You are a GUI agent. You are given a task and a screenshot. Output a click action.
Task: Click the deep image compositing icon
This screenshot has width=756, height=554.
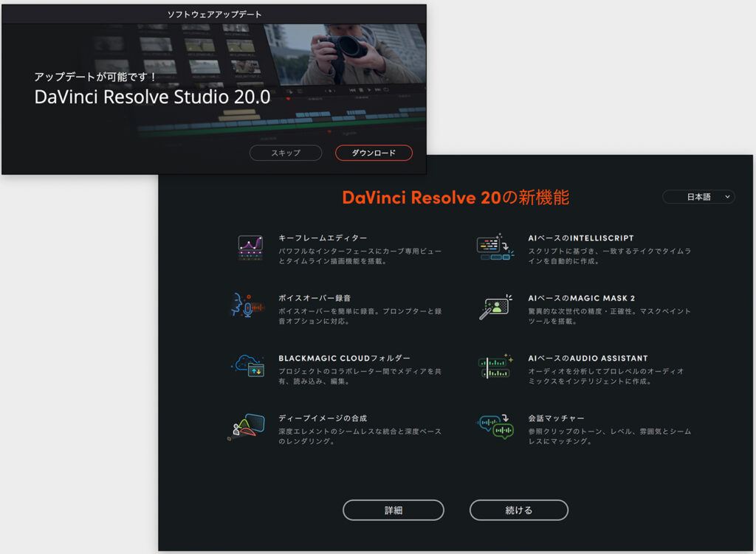click(x=247, y=427)
